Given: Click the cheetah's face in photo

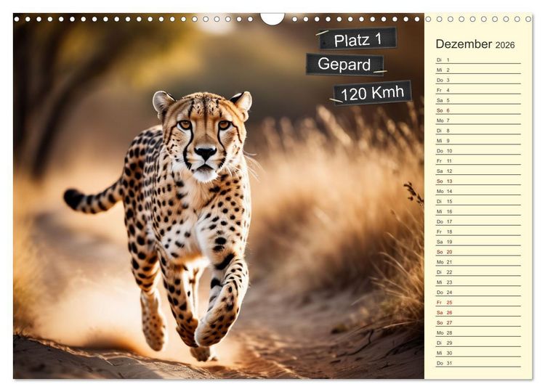Looking at the screenshot, I should pos(204,137).
